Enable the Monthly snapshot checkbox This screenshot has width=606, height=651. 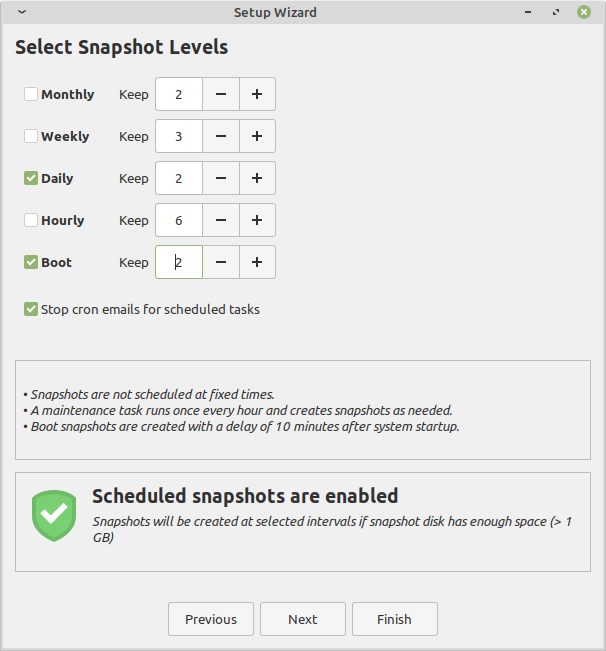tap(31, 94)
